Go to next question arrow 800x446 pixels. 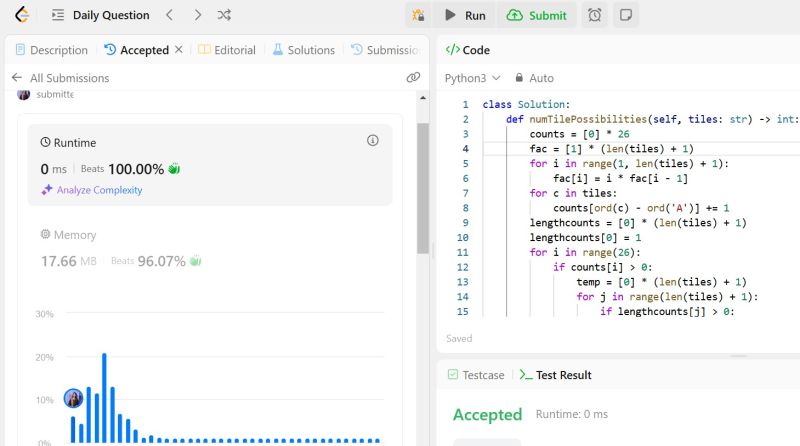[x=197, y=15]
